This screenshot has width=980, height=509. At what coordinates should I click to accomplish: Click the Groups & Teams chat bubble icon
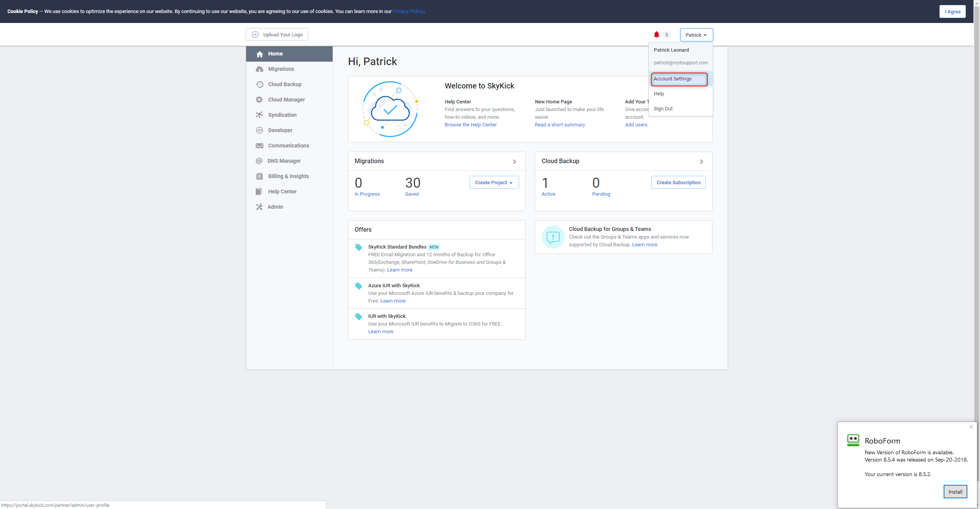pyautogui.click(x=553, y=237)
